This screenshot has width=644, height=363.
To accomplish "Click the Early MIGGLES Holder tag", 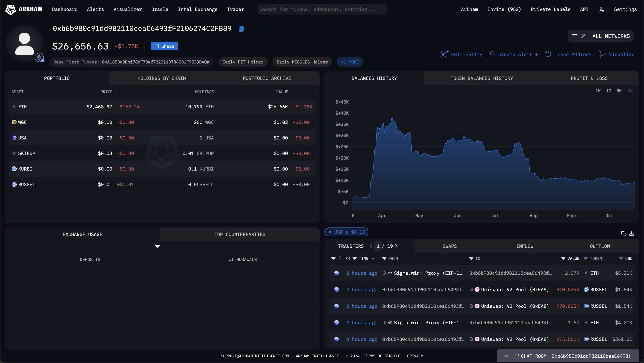I will click(x=302, y=62).
